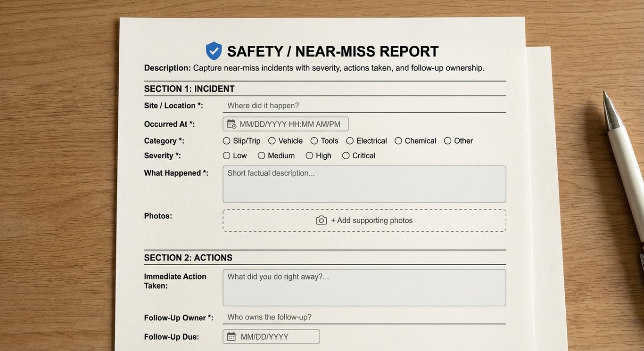Click the blue shield logo icon
The height and width of the screenshot is (351, 644).
214,50
